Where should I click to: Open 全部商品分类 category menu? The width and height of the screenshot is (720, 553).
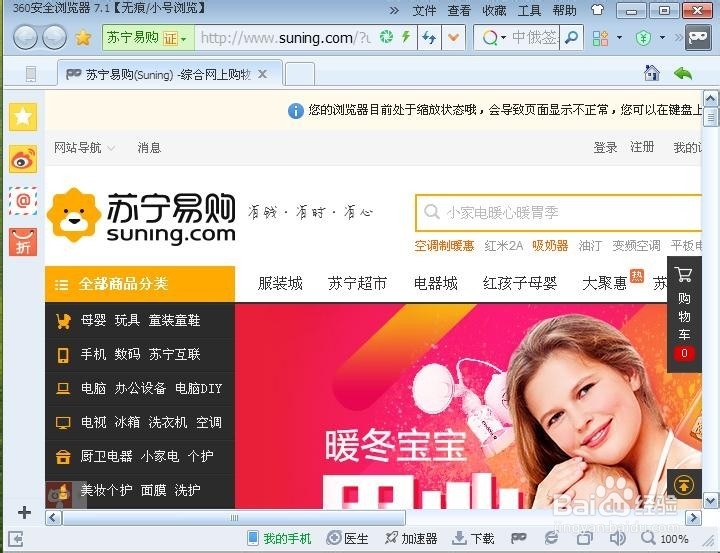pos(140,284)
